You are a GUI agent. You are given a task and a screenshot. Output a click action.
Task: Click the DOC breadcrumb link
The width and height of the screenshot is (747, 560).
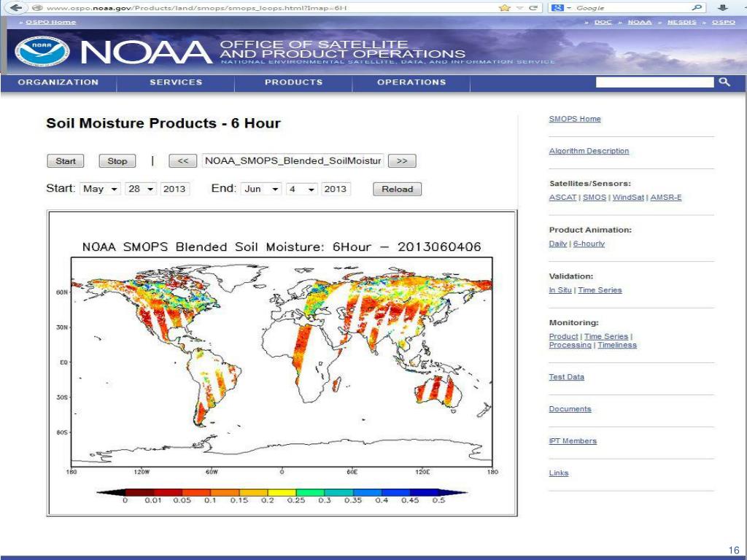pyautogui.click(x=603, y=23)
